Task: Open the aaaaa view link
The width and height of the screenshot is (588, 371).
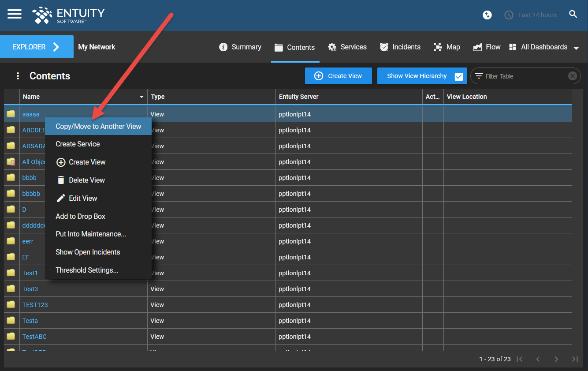Action: click(x=31, y=114)
